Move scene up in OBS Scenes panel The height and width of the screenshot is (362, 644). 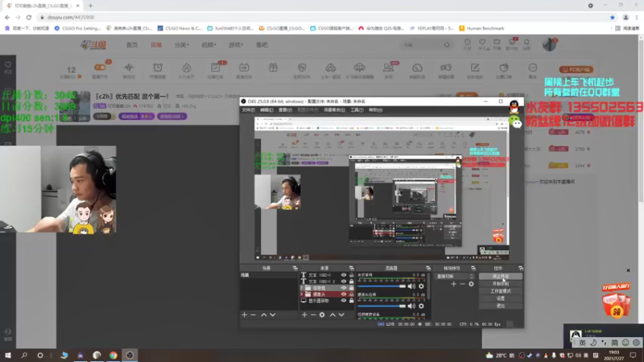(x=264, y=315)
